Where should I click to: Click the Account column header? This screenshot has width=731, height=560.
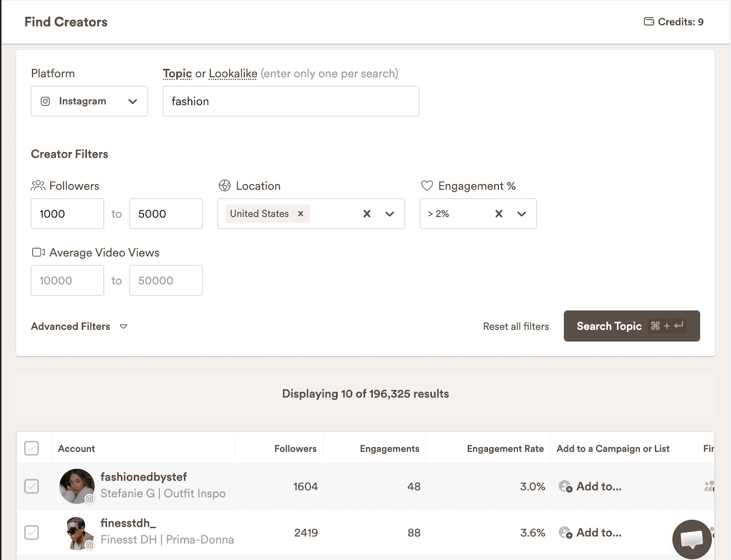76,449
